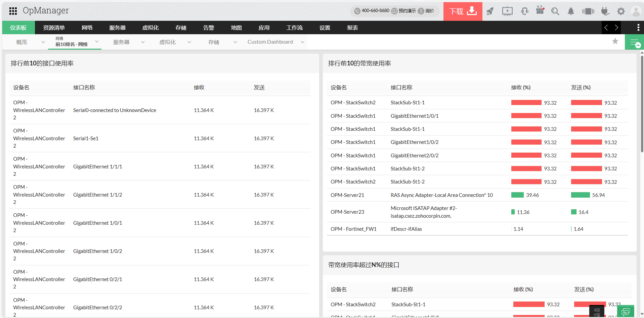
Task: Open the 服务器 servers menu in the black bar
Action: click(x=117, y=28)
